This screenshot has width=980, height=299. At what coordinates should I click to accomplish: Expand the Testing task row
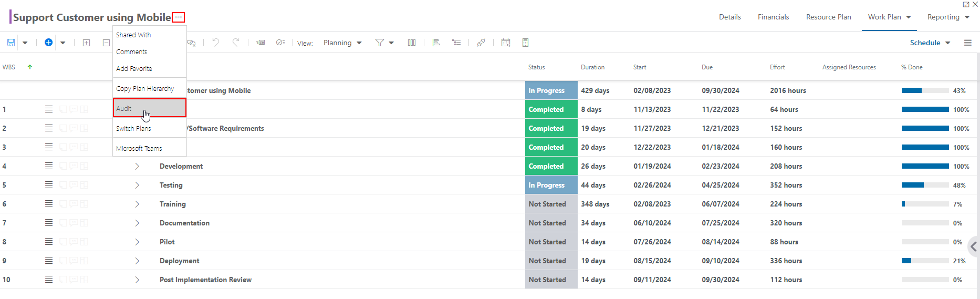137,185
